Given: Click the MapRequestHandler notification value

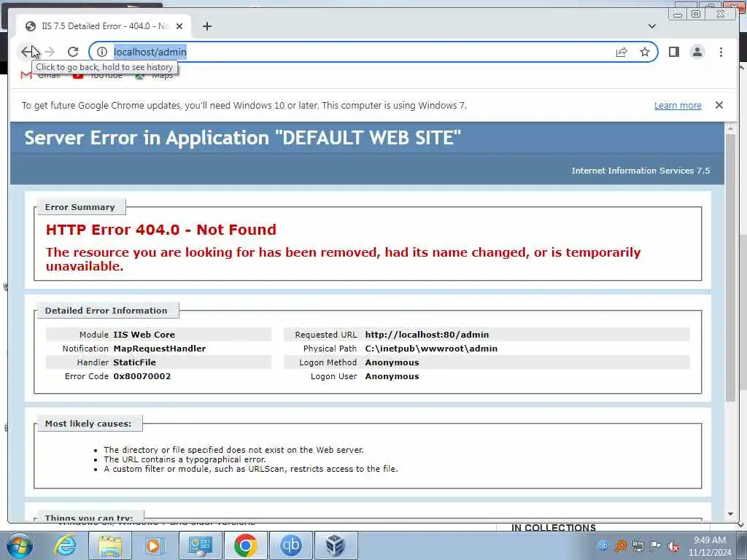Looking at the screenshot, I should coord(160,349).
